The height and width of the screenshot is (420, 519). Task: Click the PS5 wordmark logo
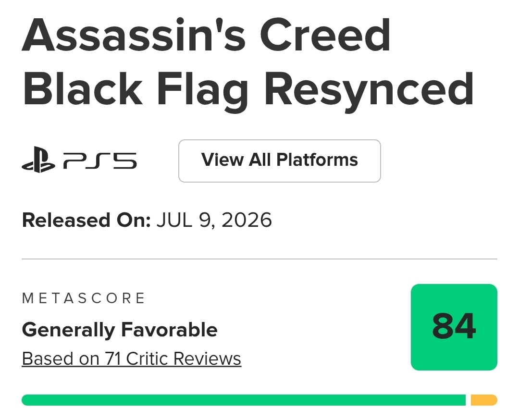[x=99, y=161]
